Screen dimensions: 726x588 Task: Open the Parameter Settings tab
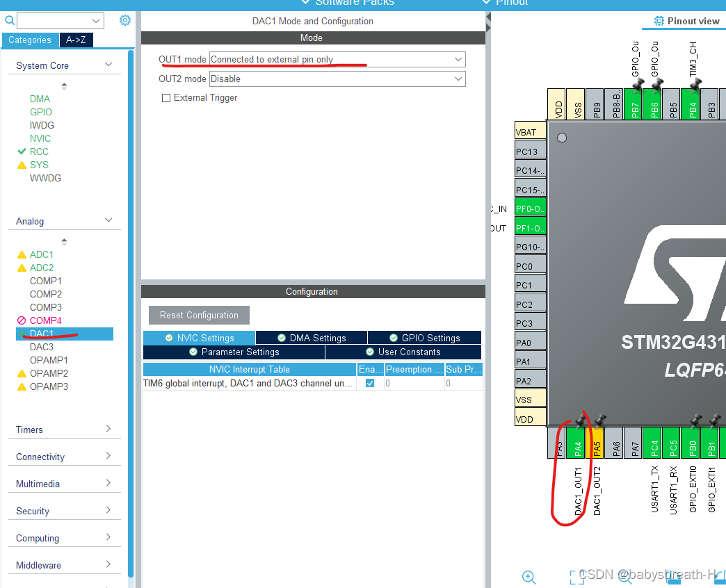[x=234, y=352]
